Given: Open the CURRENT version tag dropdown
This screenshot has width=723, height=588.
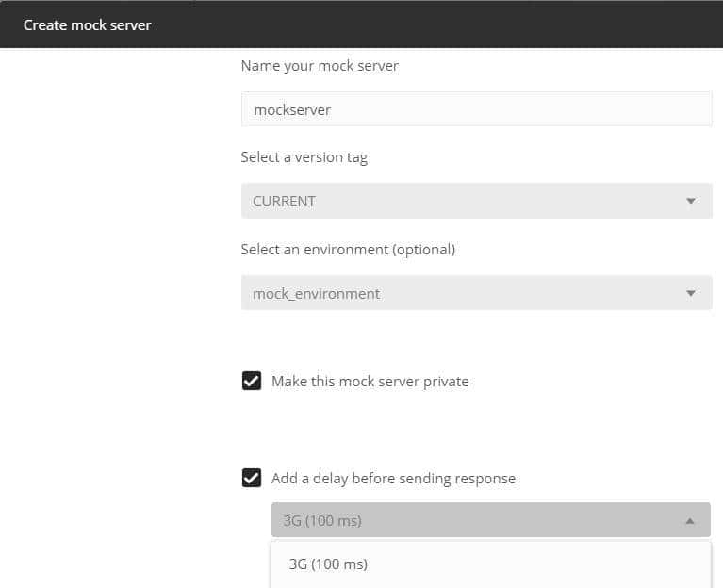Looking at the screenshot, I should click(476, 201).
